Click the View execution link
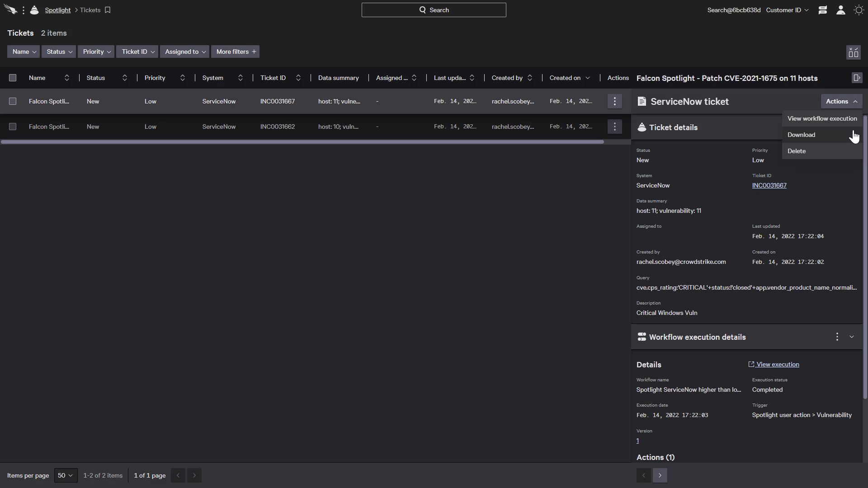 click(x=774, y=364)
